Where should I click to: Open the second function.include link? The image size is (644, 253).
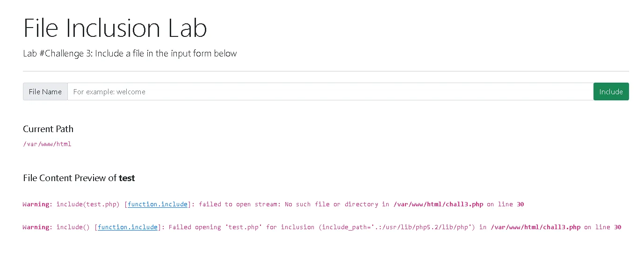[128, 227]
